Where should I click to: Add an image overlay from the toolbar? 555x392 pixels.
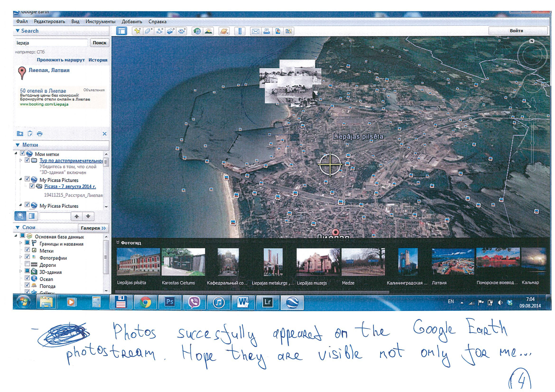point(171,31)
